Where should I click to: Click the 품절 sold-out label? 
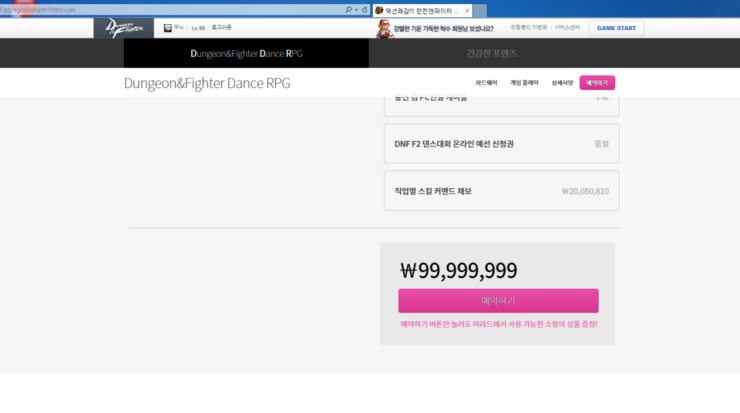pos(602,144)
